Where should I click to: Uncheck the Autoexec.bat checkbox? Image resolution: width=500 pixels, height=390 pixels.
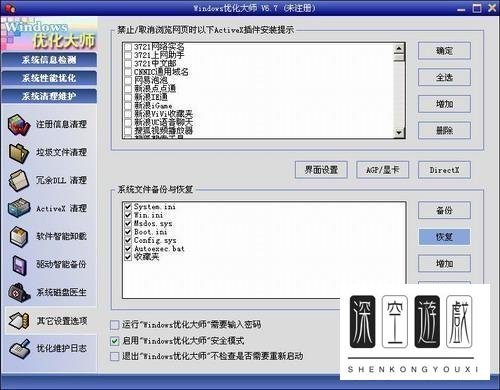[128, 249]
